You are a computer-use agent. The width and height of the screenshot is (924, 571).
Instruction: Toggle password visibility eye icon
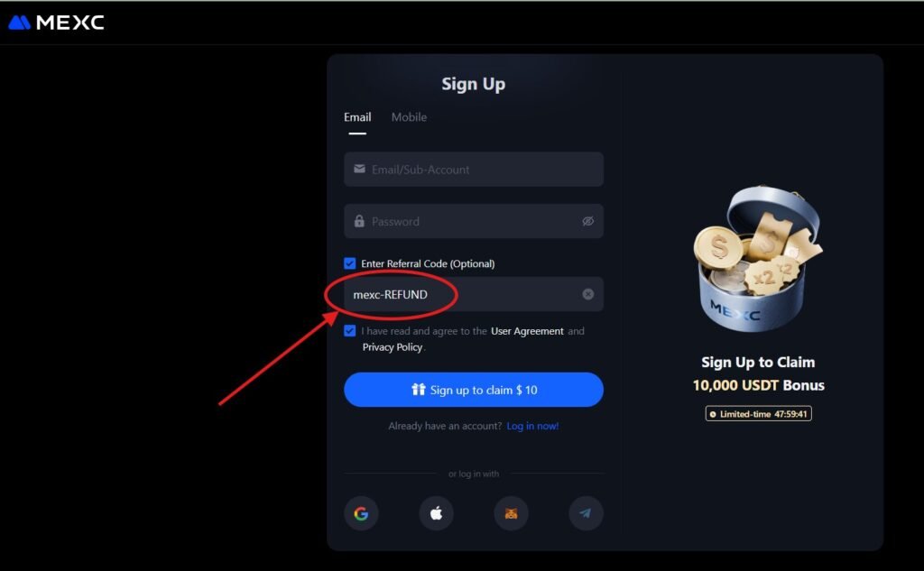point(588,221)
